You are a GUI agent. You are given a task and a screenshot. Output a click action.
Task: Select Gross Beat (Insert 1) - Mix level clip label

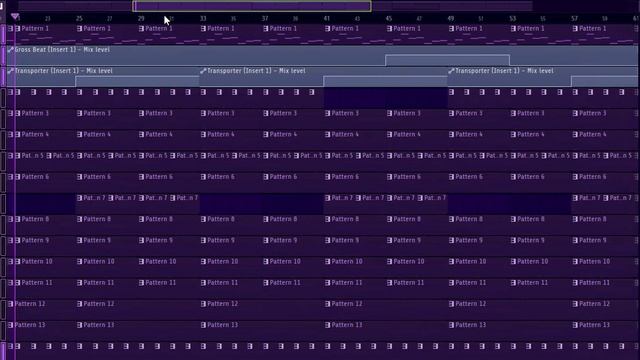click(62, 50)
